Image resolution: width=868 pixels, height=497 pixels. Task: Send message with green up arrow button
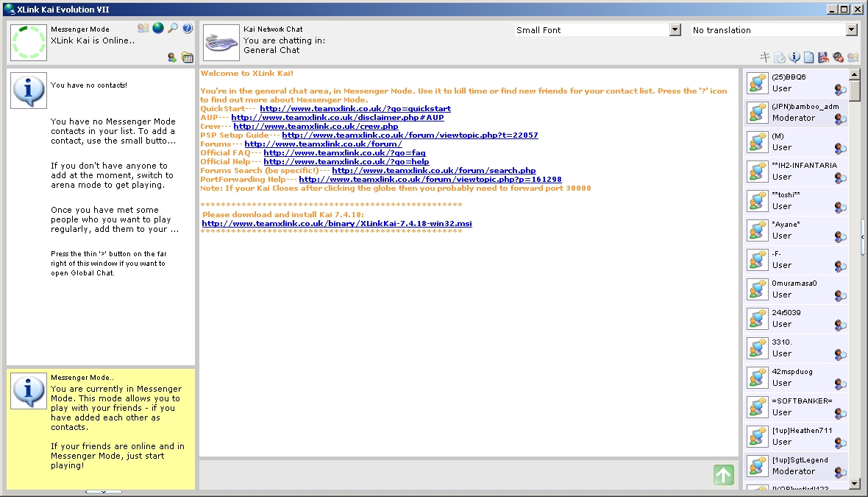(x=724, y=475)
